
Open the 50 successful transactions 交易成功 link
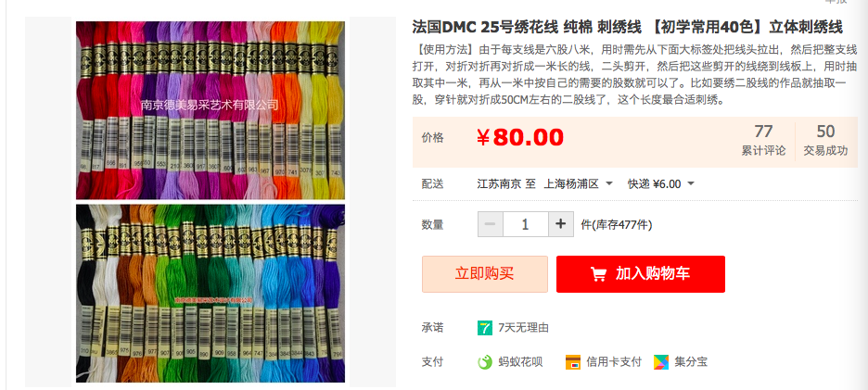click(x=825, y=141)
